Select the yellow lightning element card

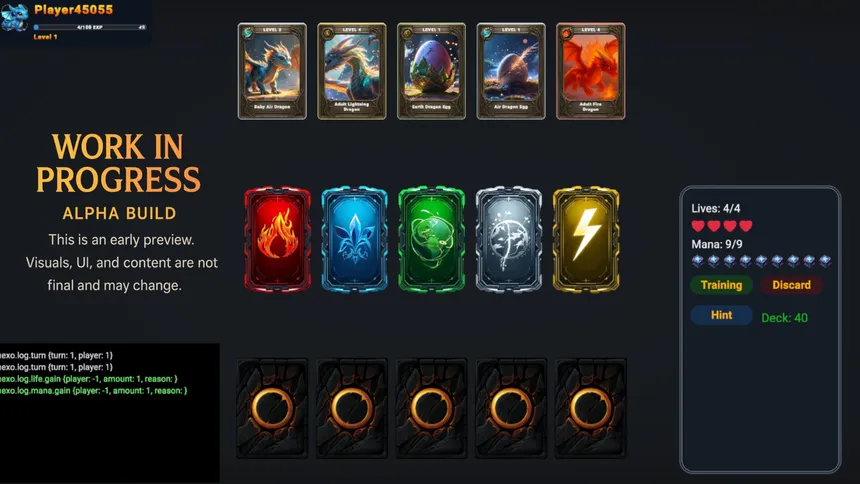point(586,239)
